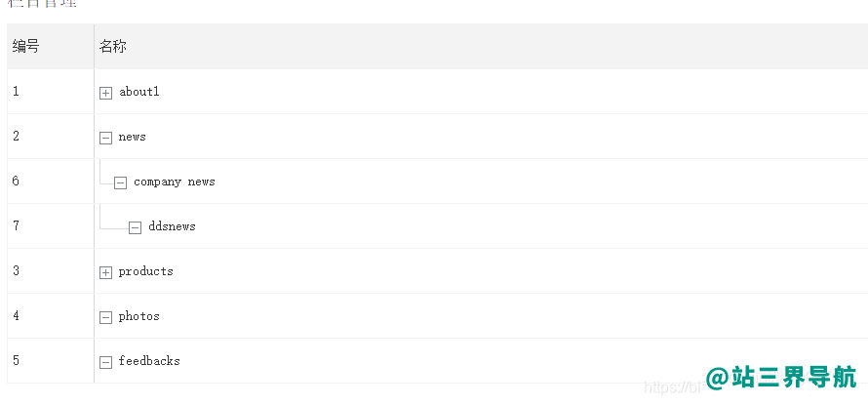Collapse the company news node
This screenshot has height=405, width=868.
120,182
